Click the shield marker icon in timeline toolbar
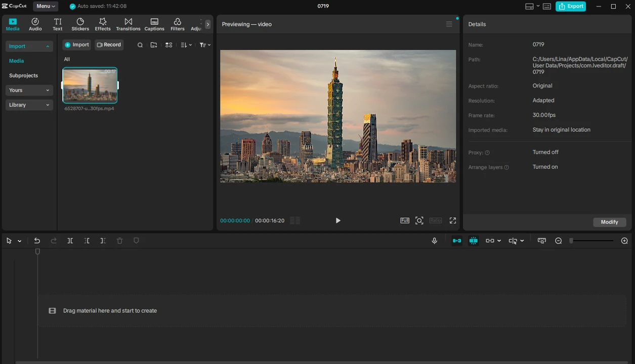 136,241
